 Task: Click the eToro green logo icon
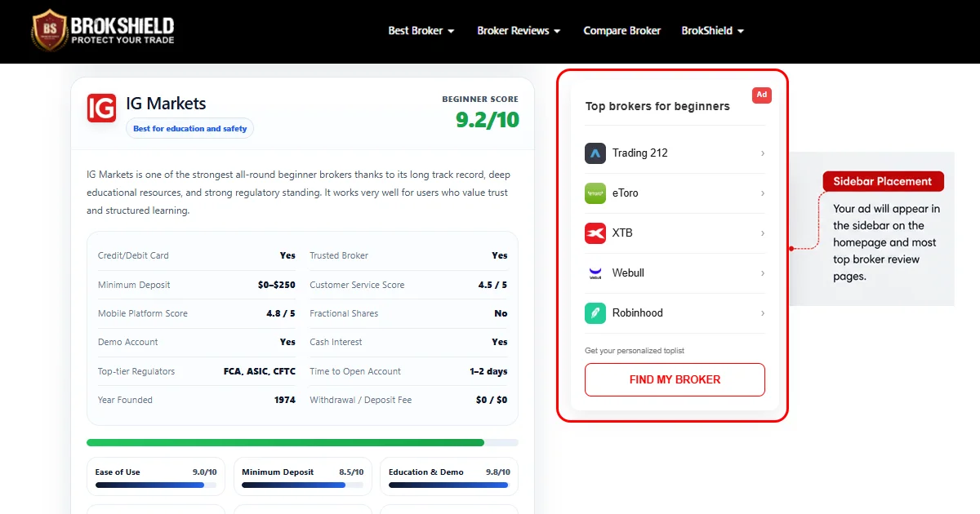coord(595,193)
